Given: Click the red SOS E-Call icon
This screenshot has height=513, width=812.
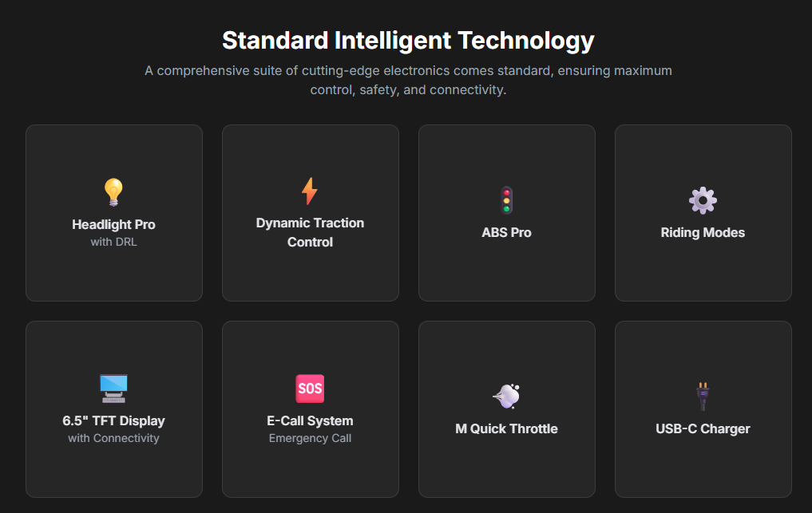Looking at the screenshot, I should [310, 389].
